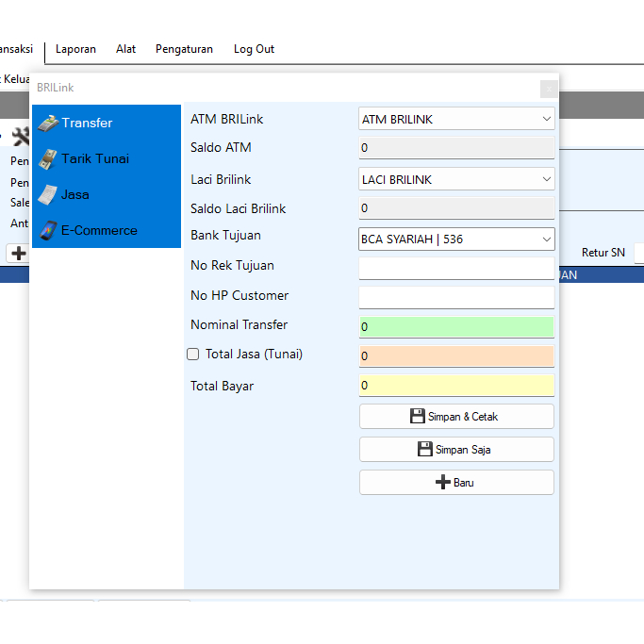Click the plus button in background window
This screenshot has width=644, height=644.
pos(19,253)
